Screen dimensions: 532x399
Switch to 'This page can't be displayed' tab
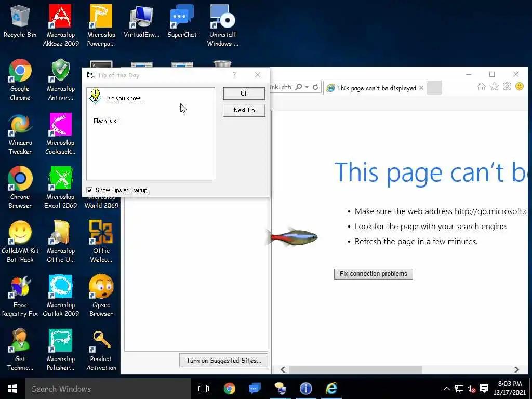coord(375,88)
